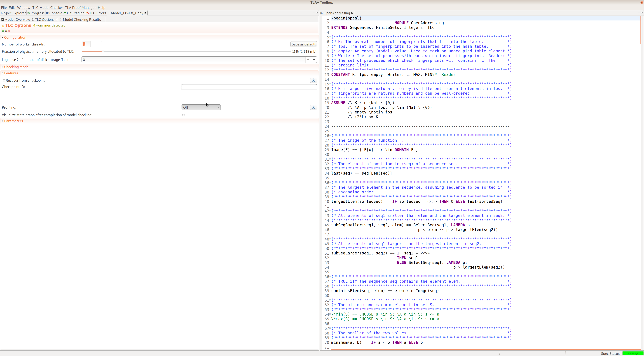The height and width of the screenshot is (356, 644).
Task: Open the TLC Model Checker menu
Action: tap(47, 8)
